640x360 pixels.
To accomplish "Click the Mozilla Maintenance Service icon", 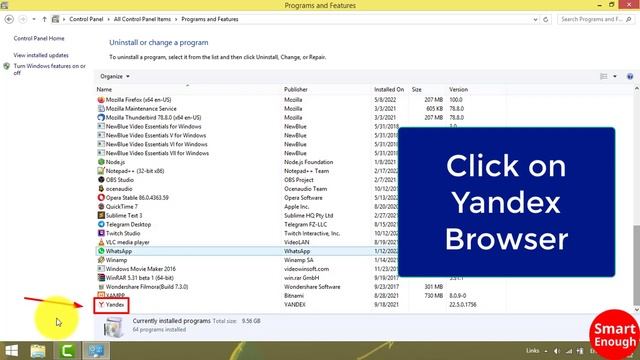I will (101, 109).
